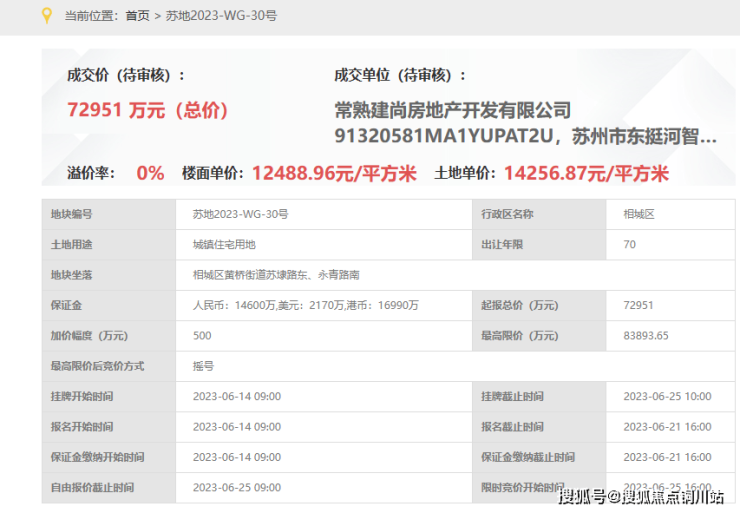Viewport: 740px width, 513px height.
Task: Select the address 相城区黄桥街道苏埭路东、永青路南
Action: (x=276, y=275)
